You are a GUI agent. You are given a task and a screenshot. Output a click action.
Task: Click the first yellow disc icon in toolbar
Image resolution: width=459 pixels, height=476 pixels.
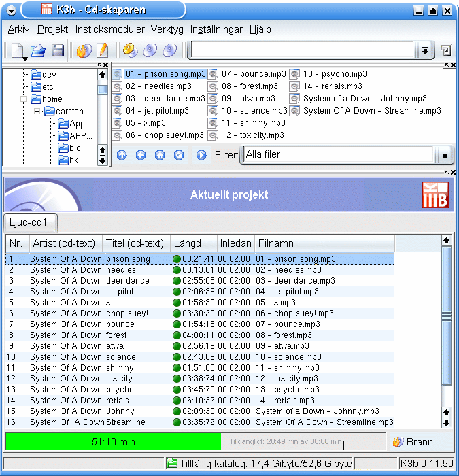coord(129,50)
